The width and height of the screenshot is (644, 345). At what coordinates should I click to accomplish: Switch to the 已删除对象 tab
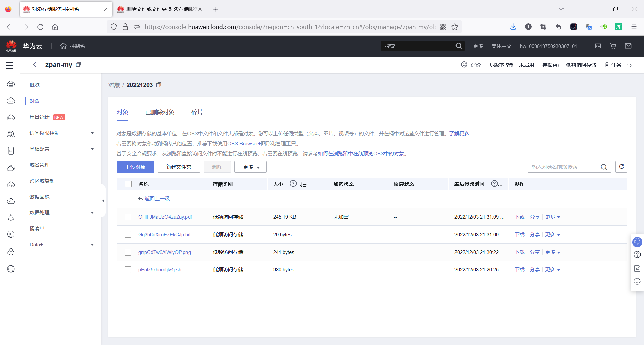160,112
